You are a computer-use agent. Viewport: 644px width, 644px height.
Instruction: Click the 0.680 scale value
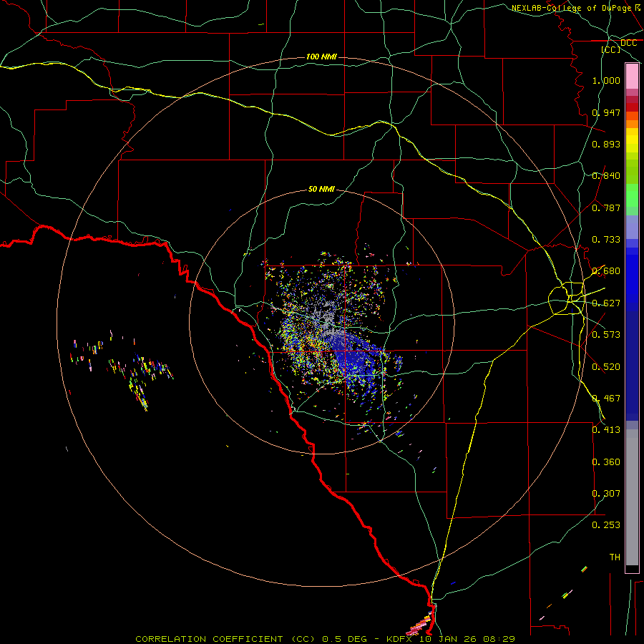tap(606, 271)
